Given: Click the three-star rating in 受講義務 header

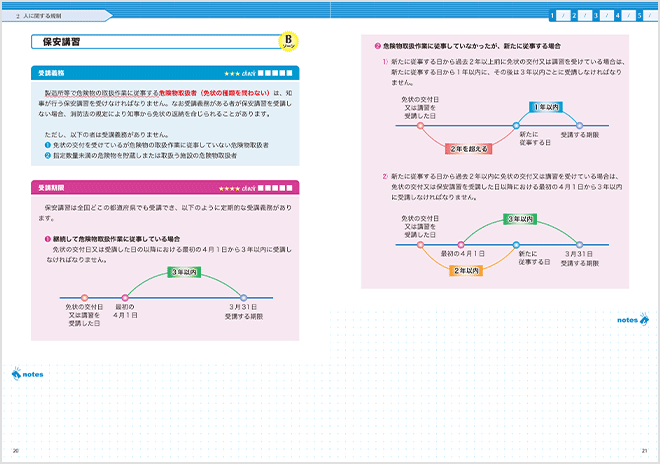Looking at the screenshot, I should (229, 74).
